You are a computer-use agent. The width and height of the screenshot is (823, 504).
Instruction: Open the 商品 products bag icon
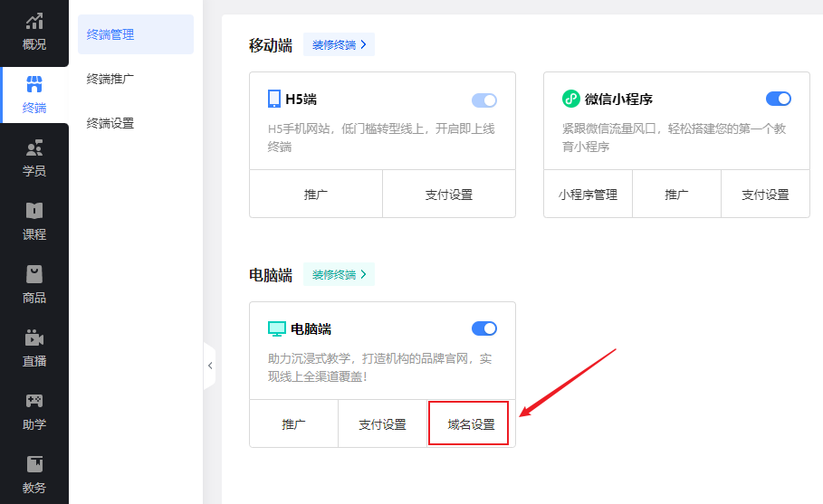[34, 275]
